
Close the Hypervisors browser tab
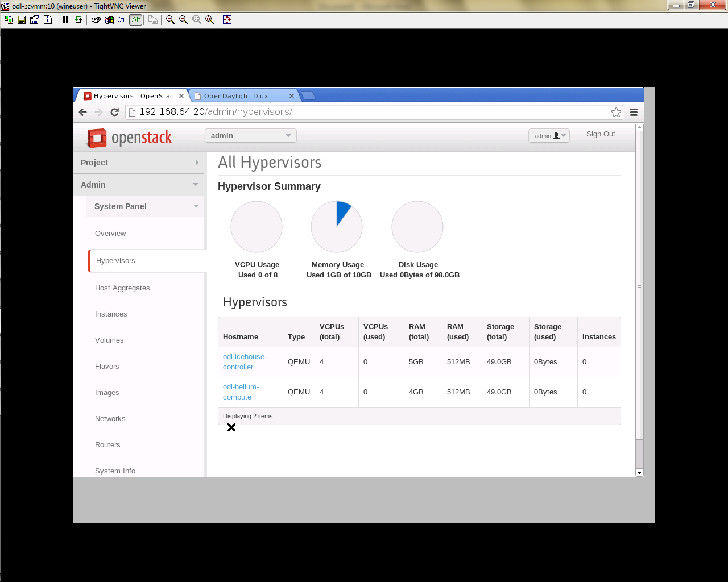click(x=181, y=96)
